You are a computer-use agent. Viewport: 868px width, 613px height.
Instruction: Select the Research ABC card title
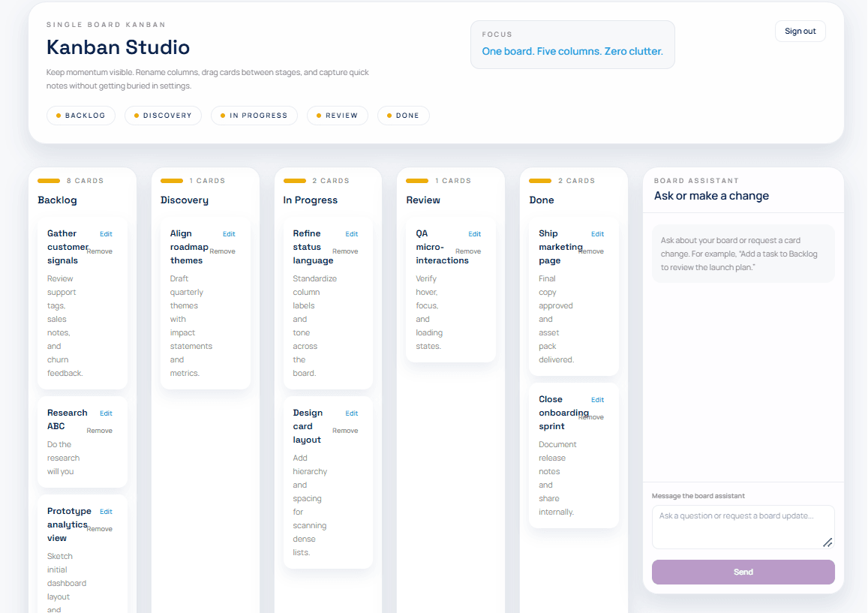pyautogui.click(x=67, y=419)
